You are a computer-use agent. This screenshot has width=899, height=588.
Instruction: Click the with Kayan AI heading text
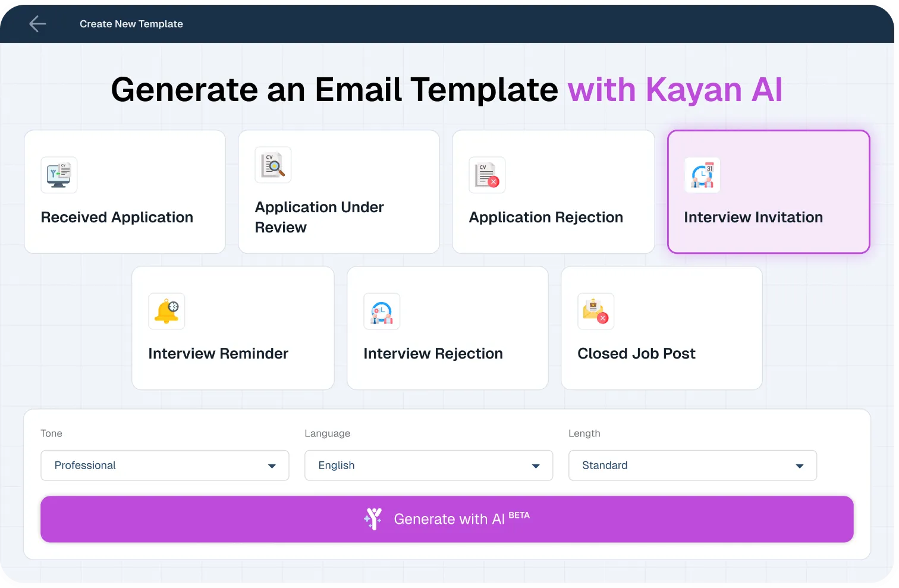pos(675,90)
